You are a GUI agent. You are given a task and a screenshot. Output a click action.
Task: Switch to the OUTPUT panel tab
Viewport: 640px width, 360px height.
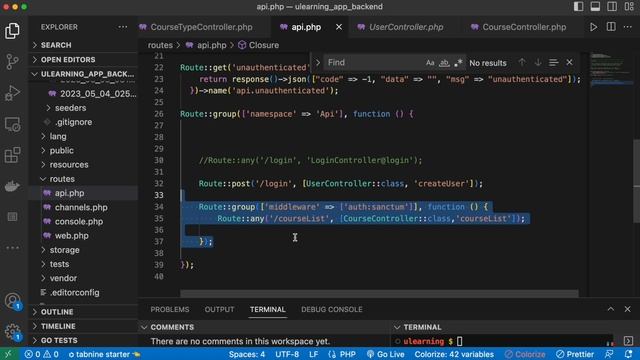point(220,309)
